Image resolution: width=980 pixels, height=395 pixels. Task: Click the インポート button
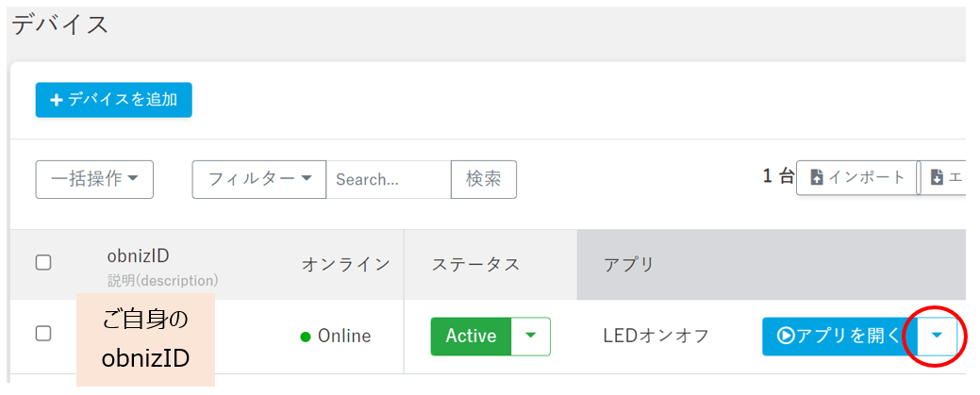pos(857,177)
